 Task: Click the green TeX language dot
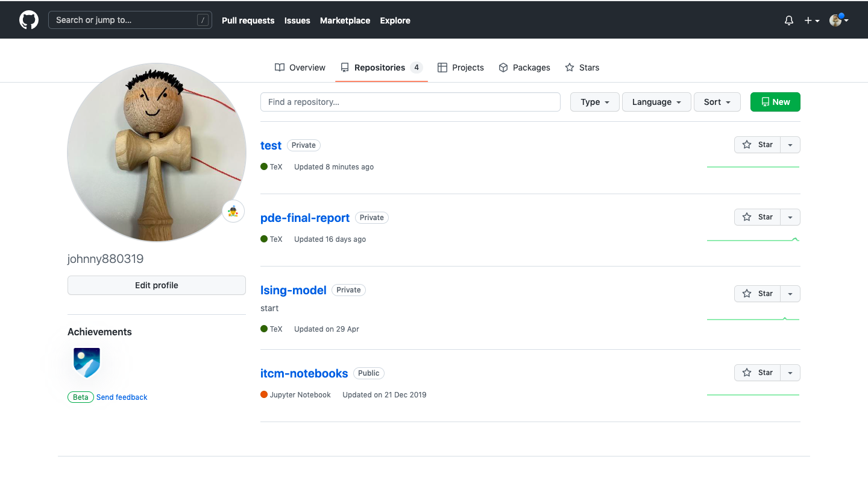[x=264, y=167]
